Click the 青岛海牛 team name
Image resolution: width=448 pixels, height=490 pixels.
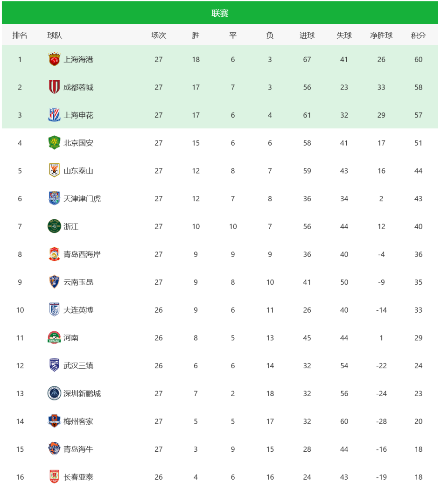(x=78, y=449)
